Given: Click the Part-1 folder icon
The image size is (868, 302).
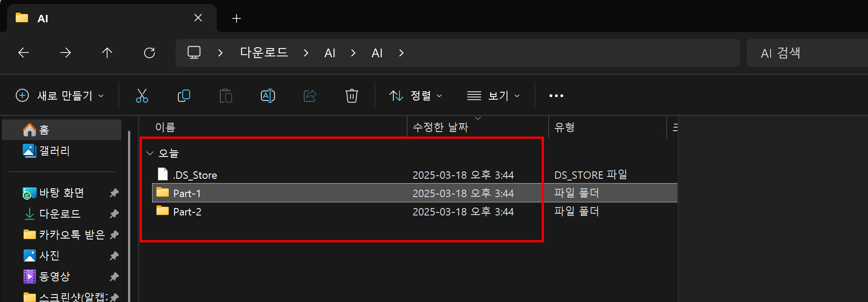Looking at the screenshot, I should tap(163, 192).
